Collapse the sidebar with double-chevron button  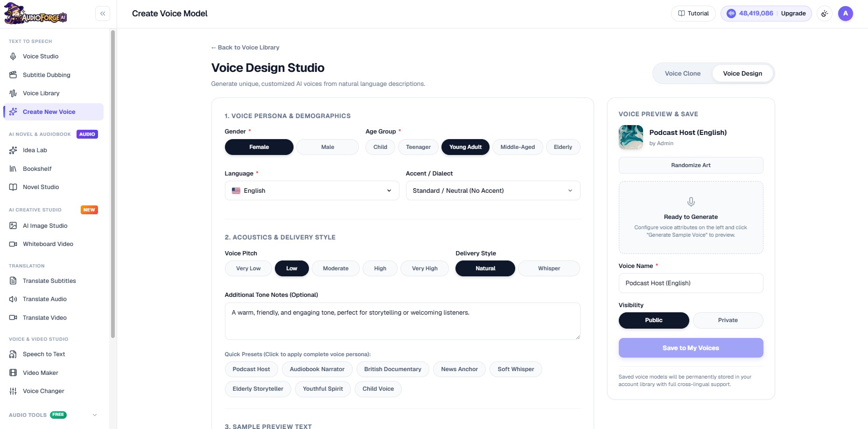point(103,14)
